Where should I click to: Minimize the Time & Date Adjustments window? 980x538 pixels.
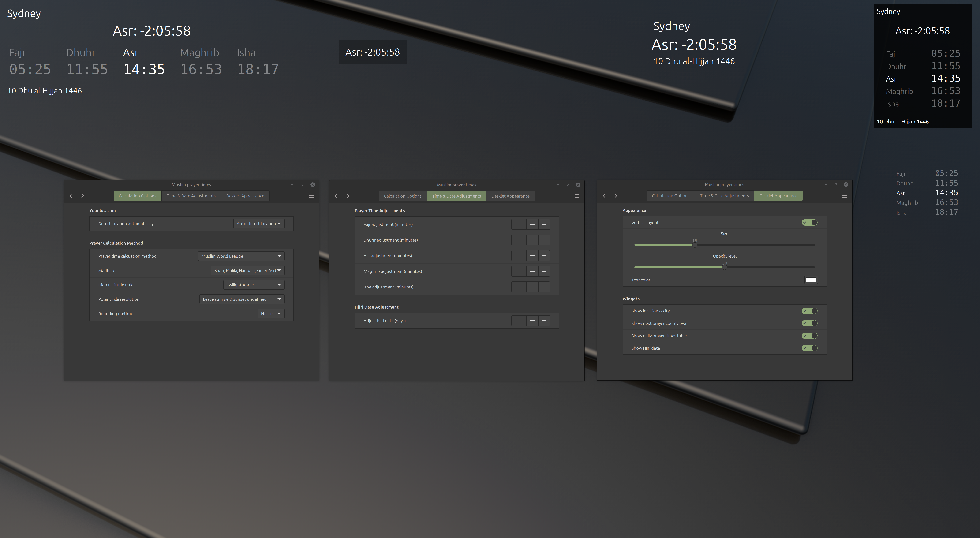pos(557,185)
